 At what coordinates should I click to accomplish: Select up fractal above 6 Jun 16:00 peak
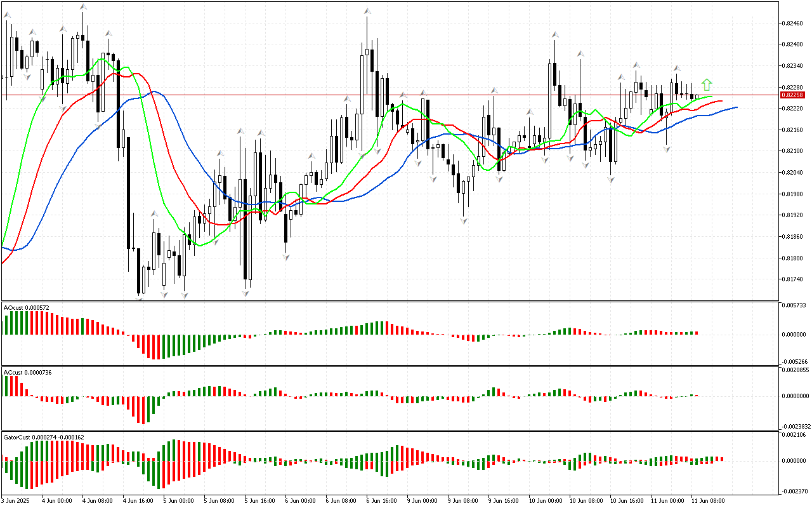coord(367,11)
